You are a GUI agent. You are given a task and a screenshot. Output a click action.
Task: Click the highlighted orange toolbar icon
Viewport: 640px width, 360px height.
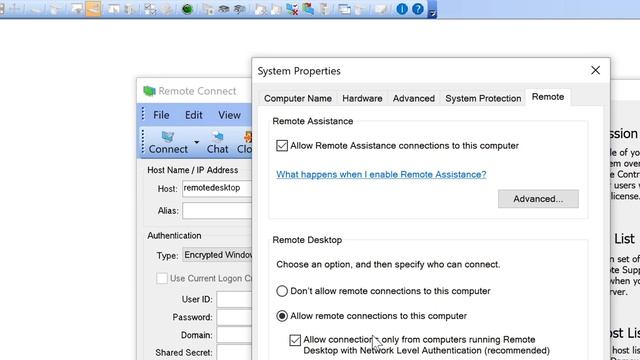[x=93, y=9]
